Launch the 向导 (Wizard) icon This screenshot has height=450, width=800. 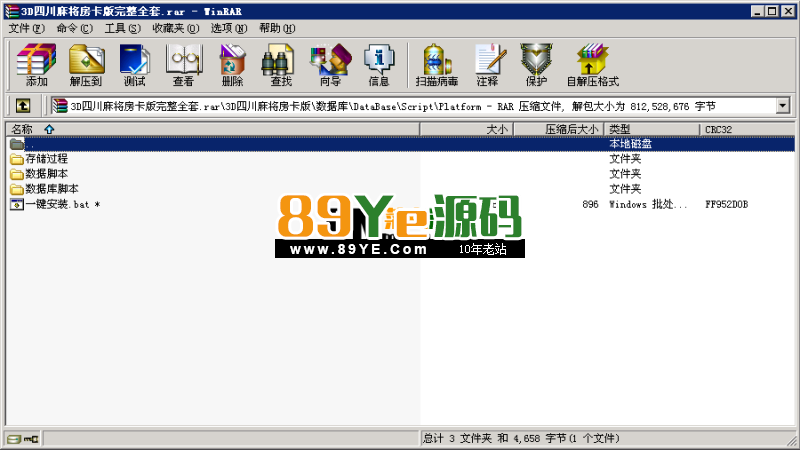tap(330, 65)
